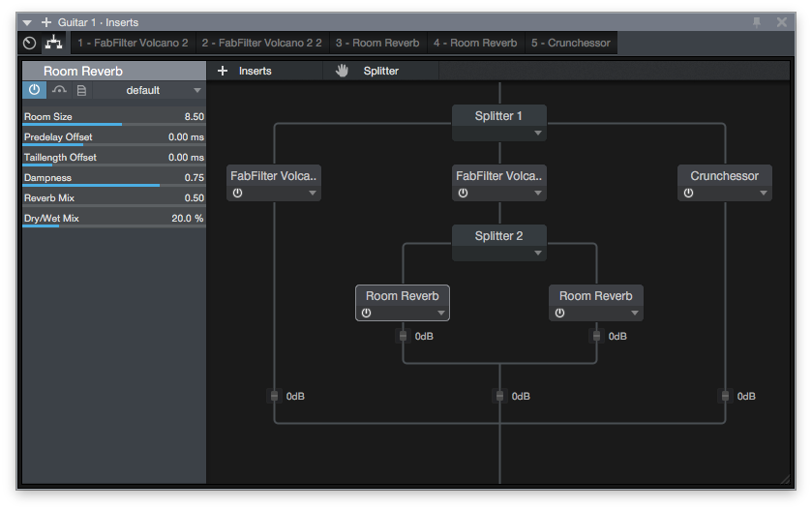The height and width of the screenshot is (510, 812).
Task: Click the plus icon beside Inserts label
Action: point(223,71)
